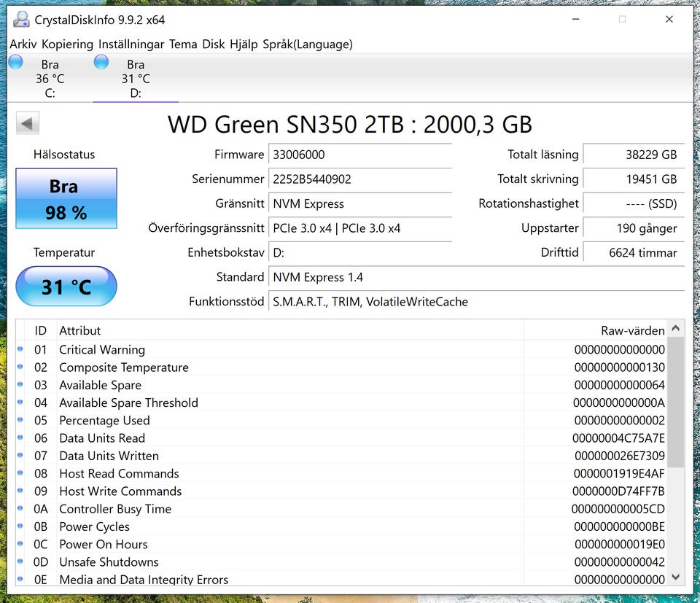This screenshot has width=700, height=603.
Task: Select the D: drive status orb
Action: (101, 61)
